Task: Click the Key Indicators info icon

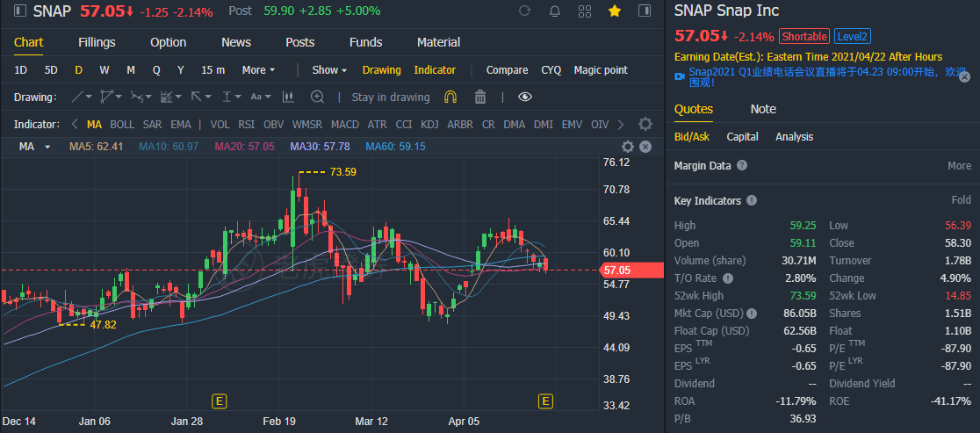Action: point(752,200)
